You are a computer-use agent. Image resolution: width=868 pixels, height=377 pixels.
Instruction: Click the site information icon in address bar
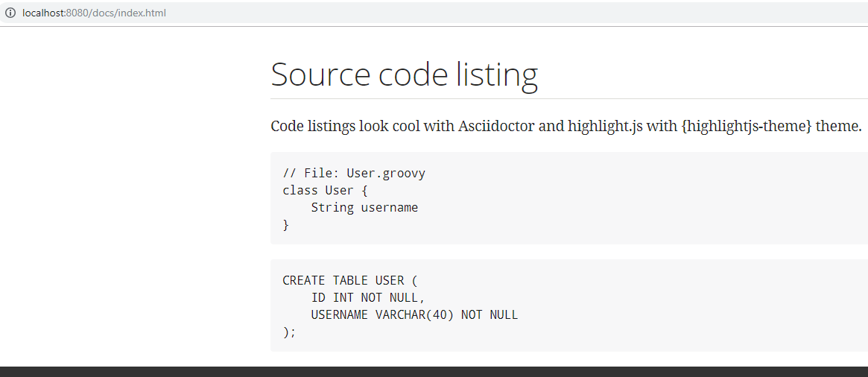tap(10, 13)
